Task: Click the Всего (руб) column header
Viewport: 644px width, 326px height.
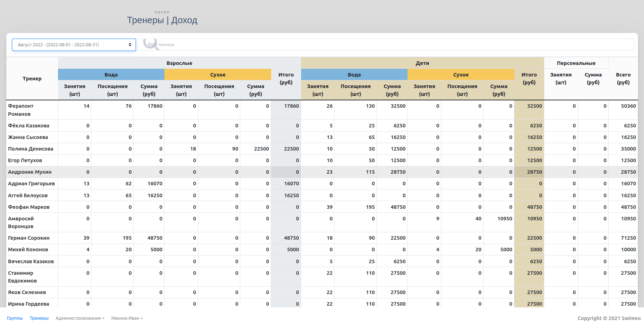Action: tap(623, 79)
